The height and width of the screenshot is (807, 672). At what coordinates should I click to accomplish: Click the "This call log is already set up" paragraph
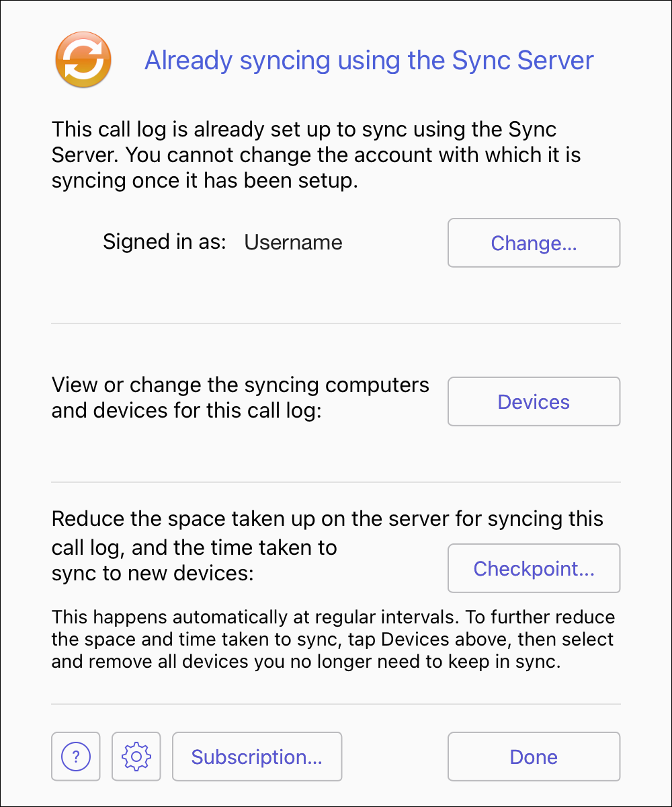(316, 155)
